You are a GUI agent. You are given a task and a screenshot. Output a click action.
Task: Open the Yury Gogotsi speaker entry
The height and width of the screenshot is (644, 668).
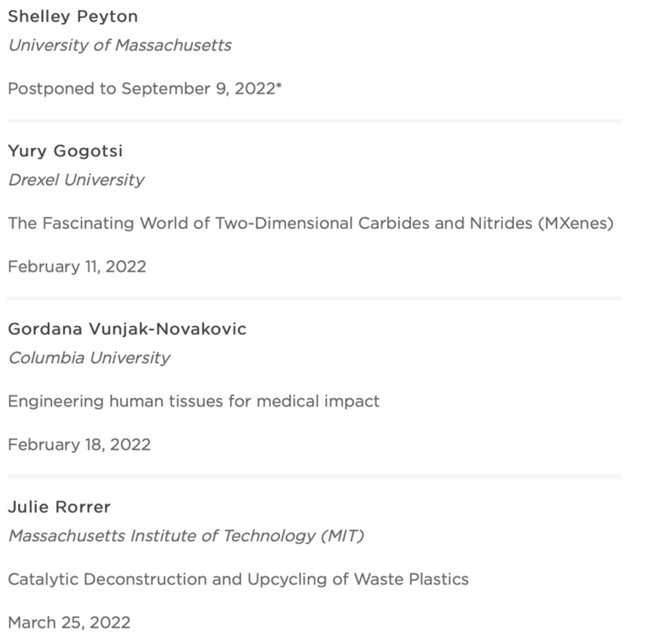click(x=65, y=151)
